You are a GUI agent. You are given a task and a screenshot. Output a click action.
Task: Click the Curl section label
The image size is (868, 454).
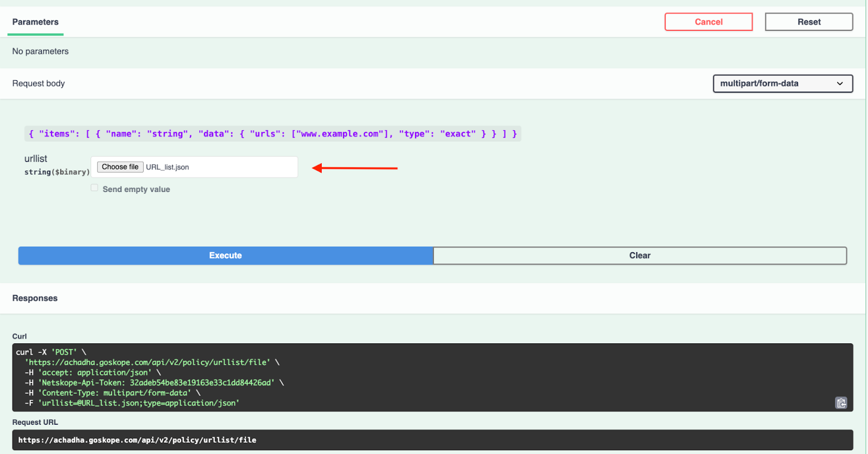pyautogui.click(x=20, y=336)
